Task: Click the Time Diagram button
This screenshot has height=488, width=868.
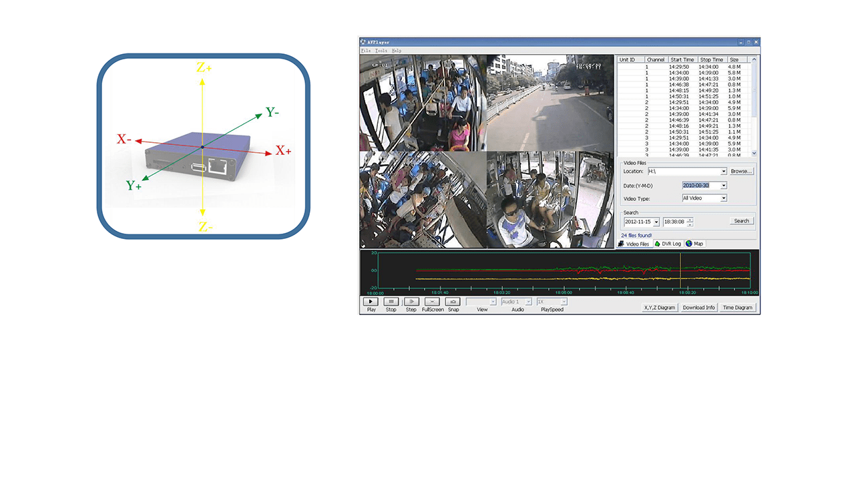Action: coord(738,308)
